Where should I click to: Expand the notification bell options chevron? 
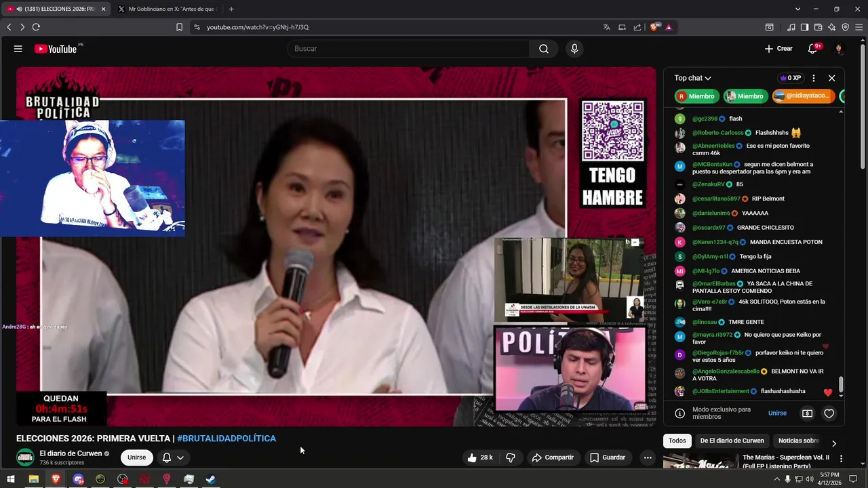click(180, 457)
